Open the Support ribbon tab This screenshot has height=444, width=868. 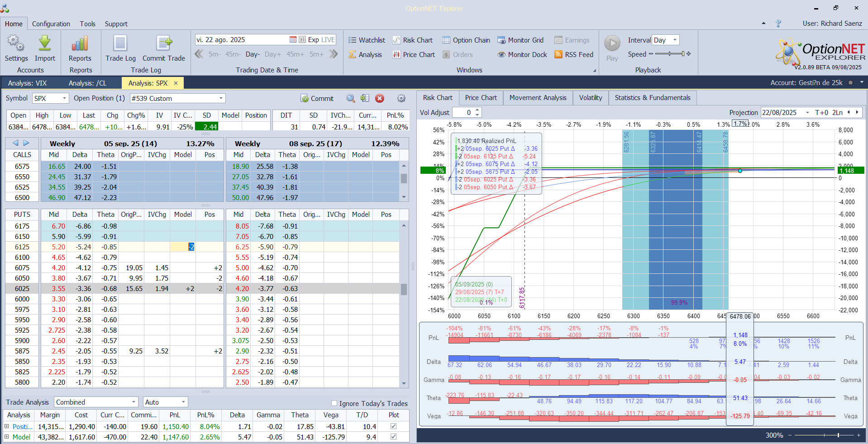pyautogui.click(x=116, y=24)
